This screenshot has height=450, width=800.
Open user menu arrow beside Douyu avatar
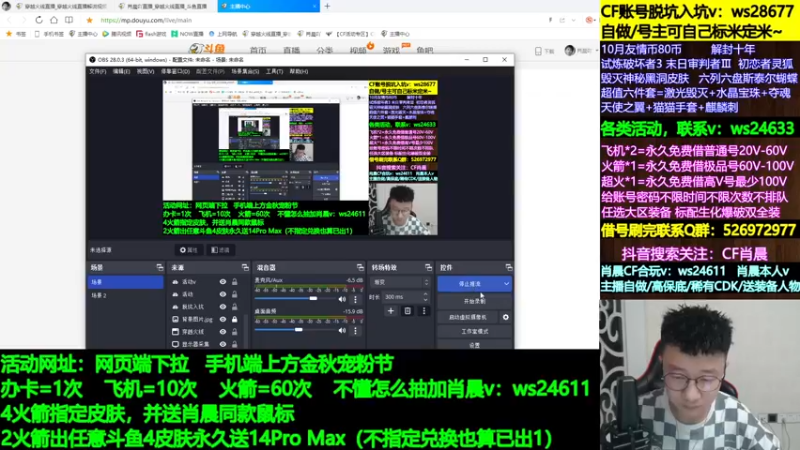point(596,51)
